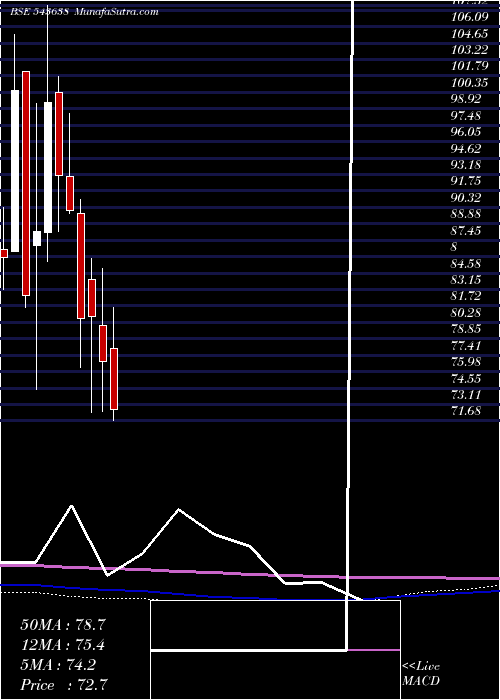Click the MunafaSutra.com text at top

click(x=116, y=12)
